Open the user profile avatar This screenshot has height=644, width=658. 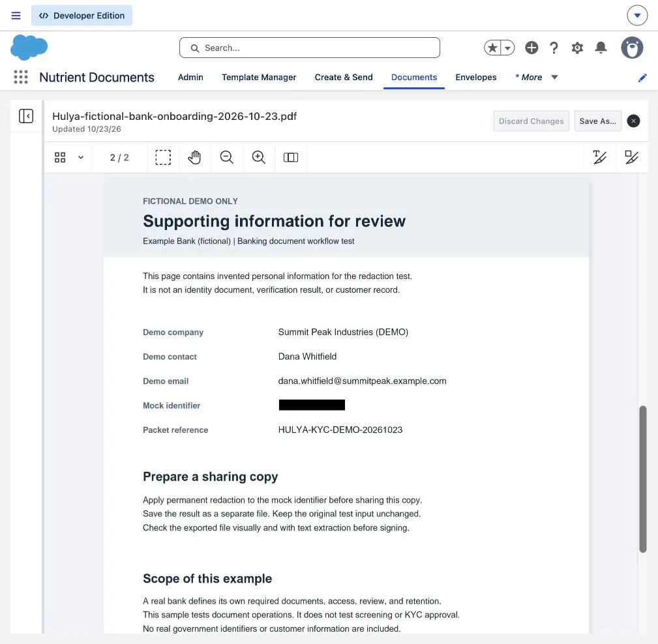632,48
